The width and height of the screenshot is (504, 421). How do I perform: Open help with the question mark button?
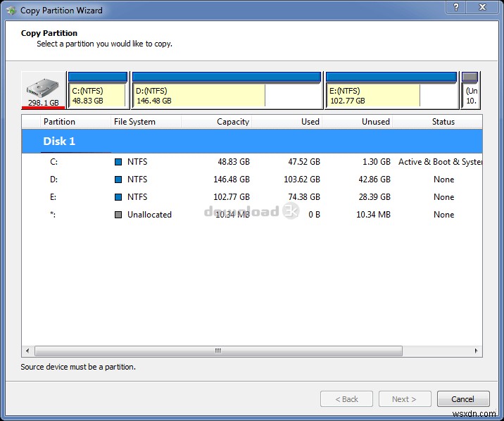pos(456,7)
